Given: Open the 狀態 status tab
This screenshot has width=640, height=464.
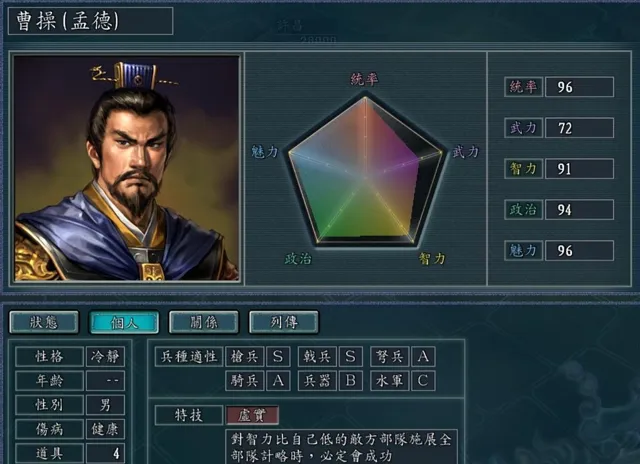Looking at the screenshot, I should (44, 322).
